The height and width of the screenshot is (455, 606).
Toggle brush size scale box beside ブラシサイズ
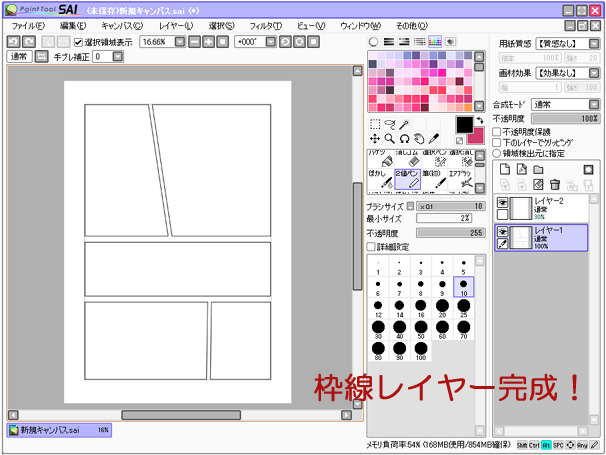[x=410, y=206]
